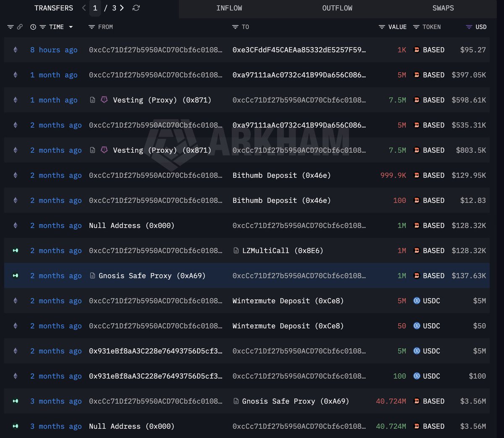This screenshot has height=438, width=504.
Task: Open Null Address sender in $128.32K row
Action: pos(131,226)
